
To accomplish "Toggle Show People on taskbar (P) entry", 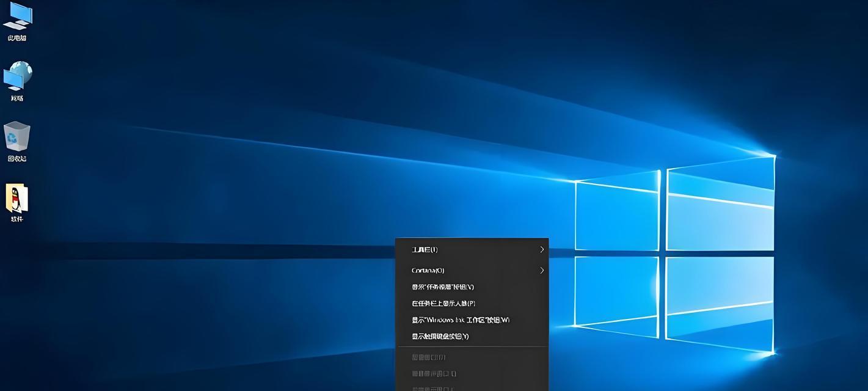I will [x=472, y=304].
